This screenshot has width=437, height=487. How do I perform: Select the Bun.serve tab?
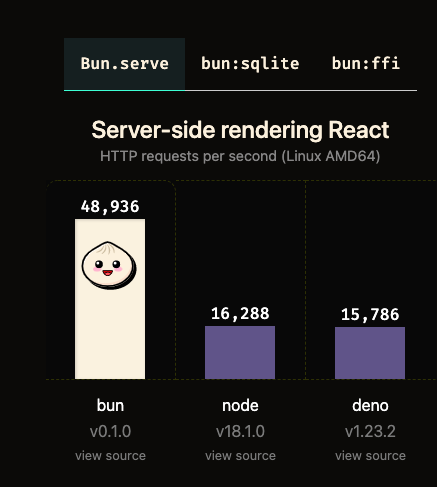124,64
